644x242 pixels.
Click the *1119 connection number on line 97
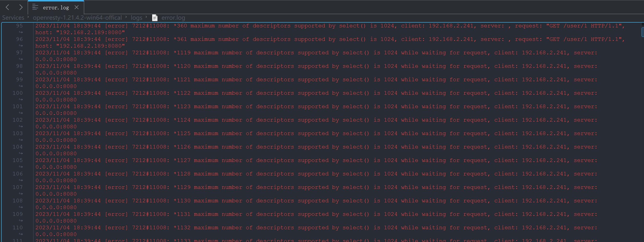182,53
